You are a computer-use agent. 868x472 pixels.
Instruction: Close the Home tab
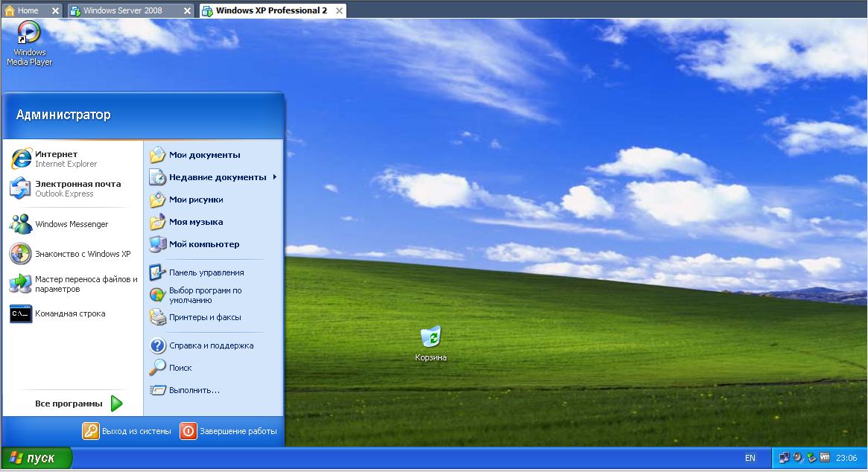pyautogui.click(x=55, y=10)
